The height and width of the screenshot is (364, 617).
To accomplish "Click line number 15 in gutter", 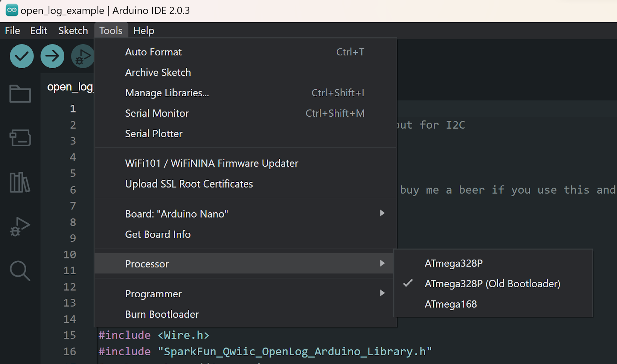I will click(x=70, y=335).
